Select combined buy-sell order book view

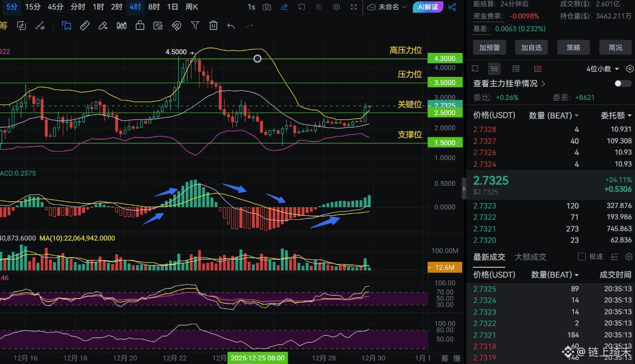(x=494, y=69)
